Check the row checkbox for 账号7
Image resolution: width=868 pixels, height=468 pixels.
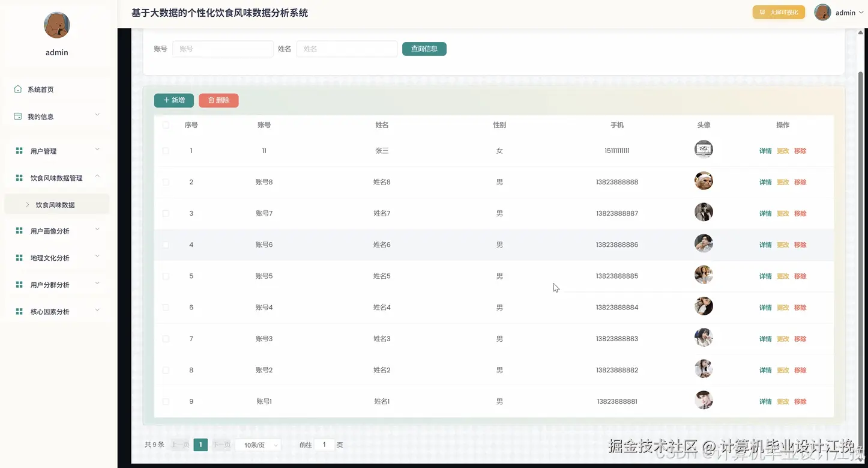click(166, 213)
